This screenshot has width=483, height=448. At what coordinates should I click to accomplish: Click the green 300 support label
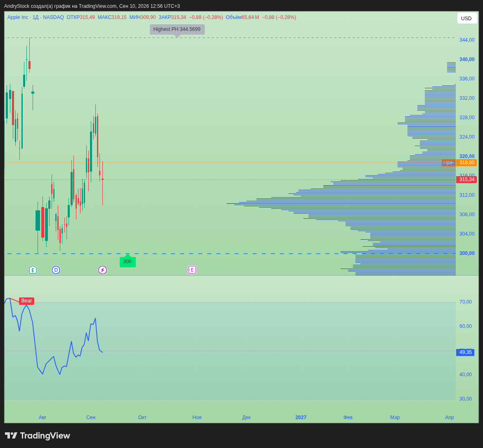point(128,261)
